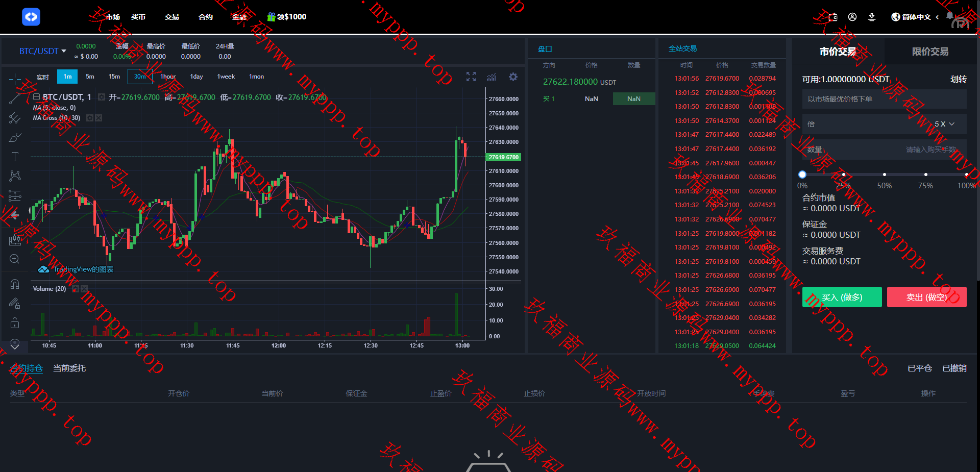Open the BTC/USDT trading pair dropdown

point(43,51)
